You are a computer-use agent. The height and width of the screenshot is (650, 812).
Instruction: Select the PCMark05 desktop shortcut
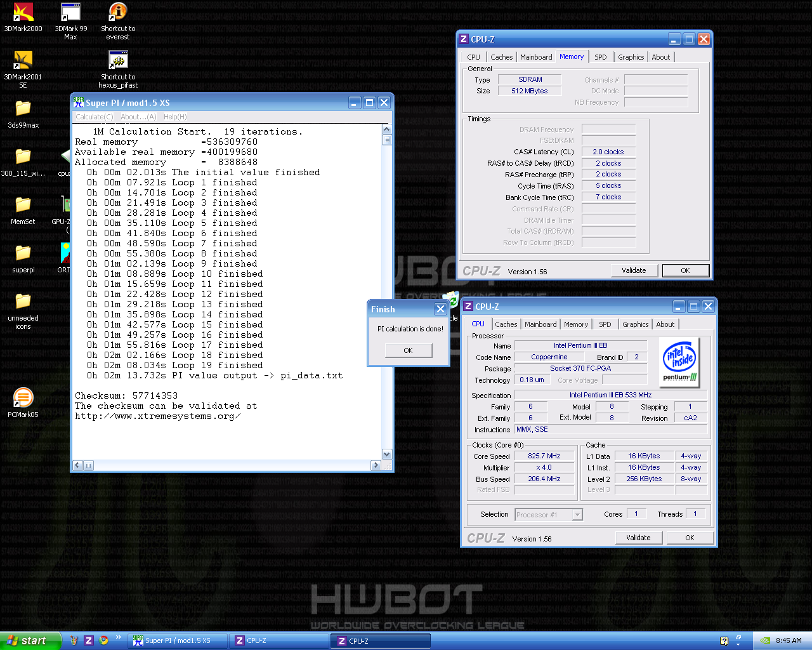coord(23,403)
